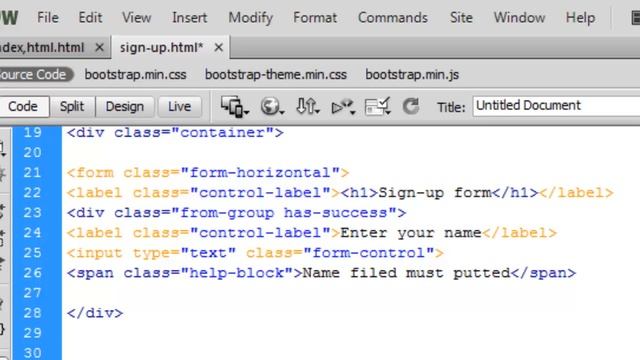This screenshot has width=640, height=360.
Task: Switch to Live view
Action: 180,107
